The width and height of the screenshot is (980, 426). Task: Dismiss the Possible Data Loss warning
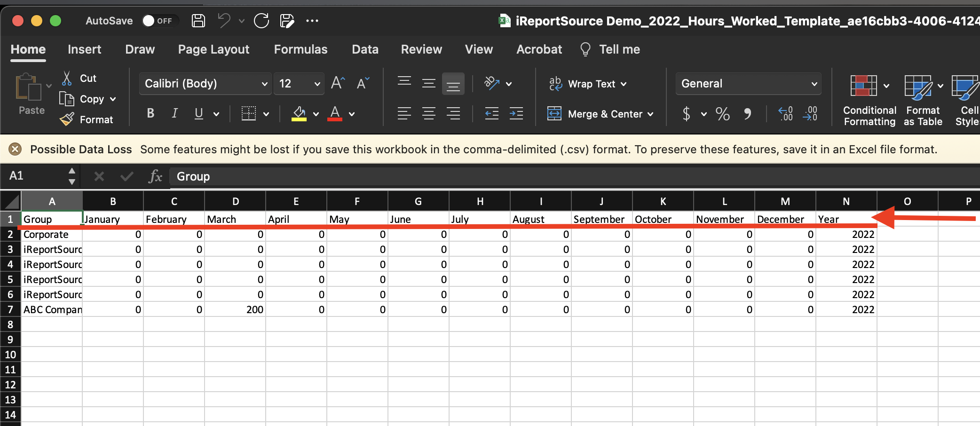(x=16, y=150)
